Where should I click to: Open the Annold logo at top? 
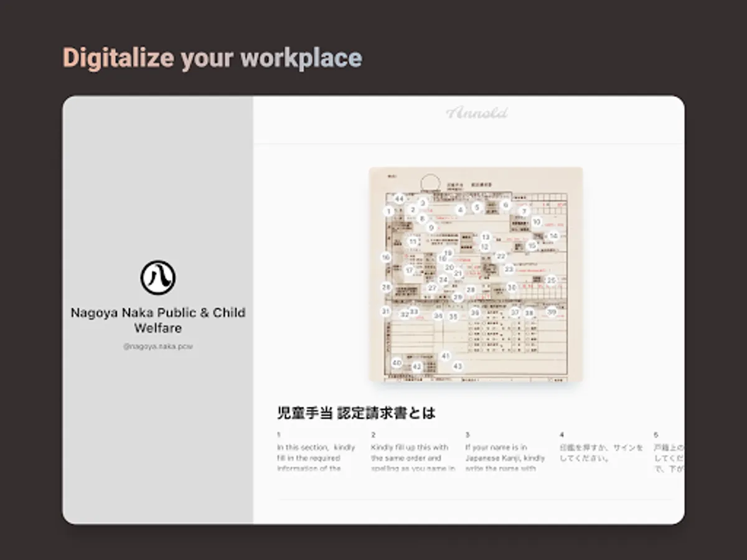point(477,113)
